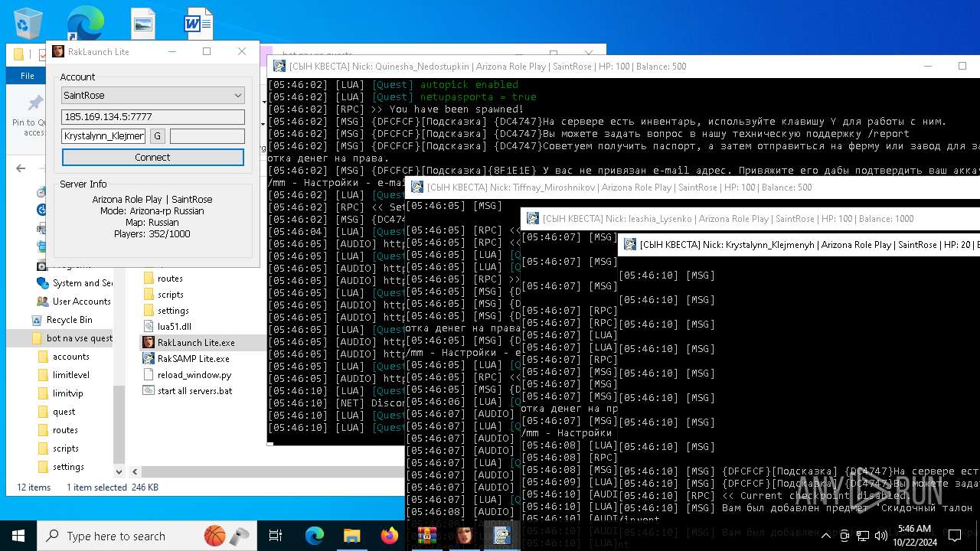The width and height of the screenshot is (980, 551).
Task: Select System and Security tree item
Action: point(82,283)
